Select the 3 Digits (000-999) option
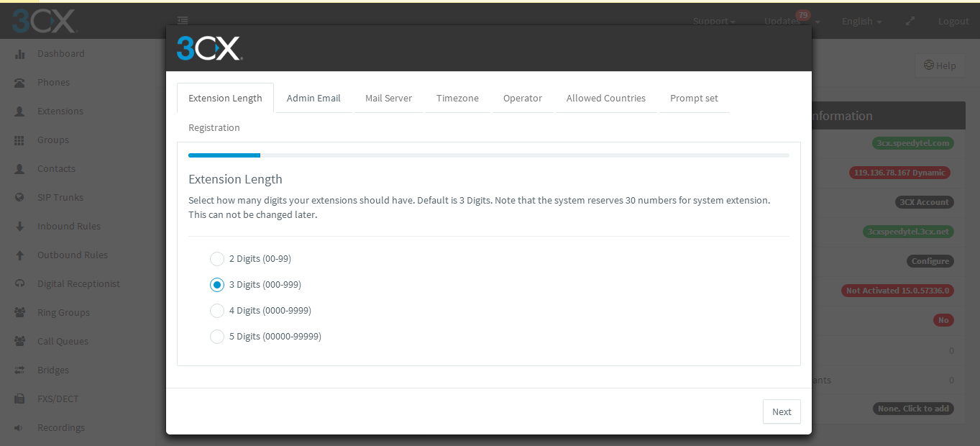 [x=255, y=285]
